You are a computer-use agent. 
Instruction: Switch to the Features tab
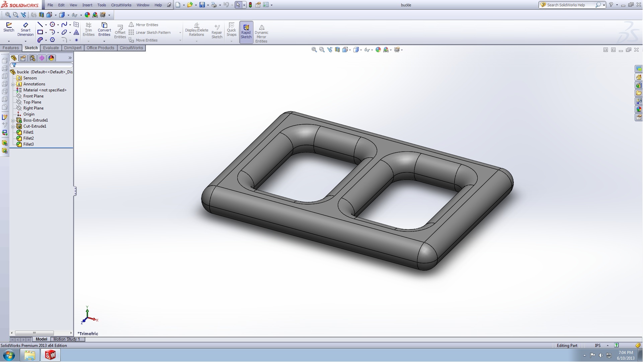coord(11,48)
